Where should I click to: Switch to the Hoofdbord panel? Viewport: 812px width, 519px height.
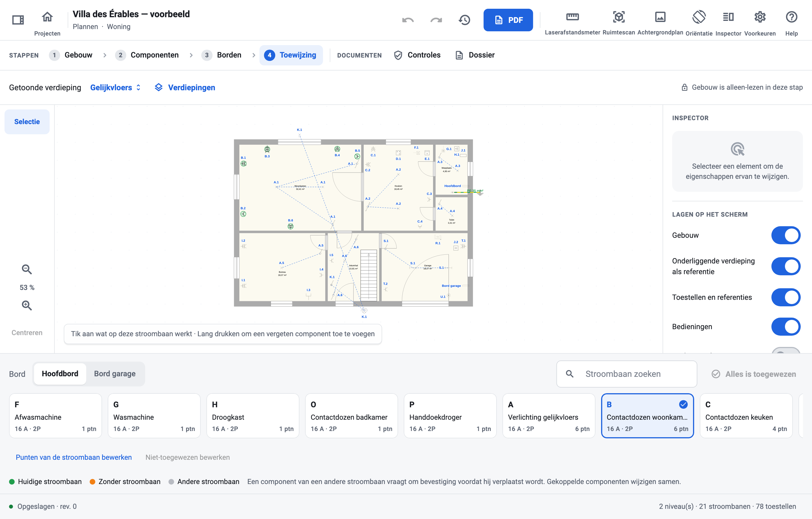tap(60, 373)
